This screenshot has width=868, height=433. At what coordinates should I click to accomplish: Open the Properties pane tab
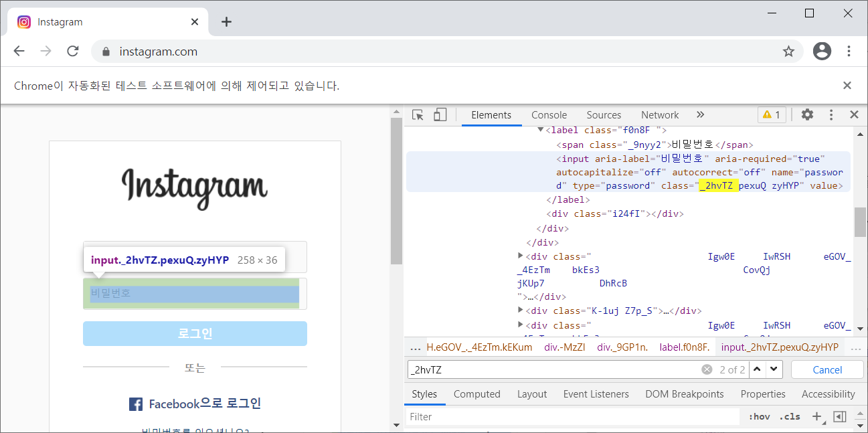tap(763, 394)
